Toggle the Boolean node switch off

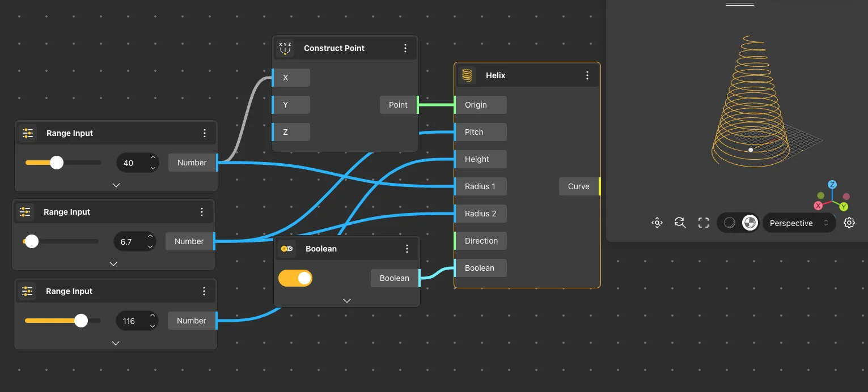click(x=295, y=278)
